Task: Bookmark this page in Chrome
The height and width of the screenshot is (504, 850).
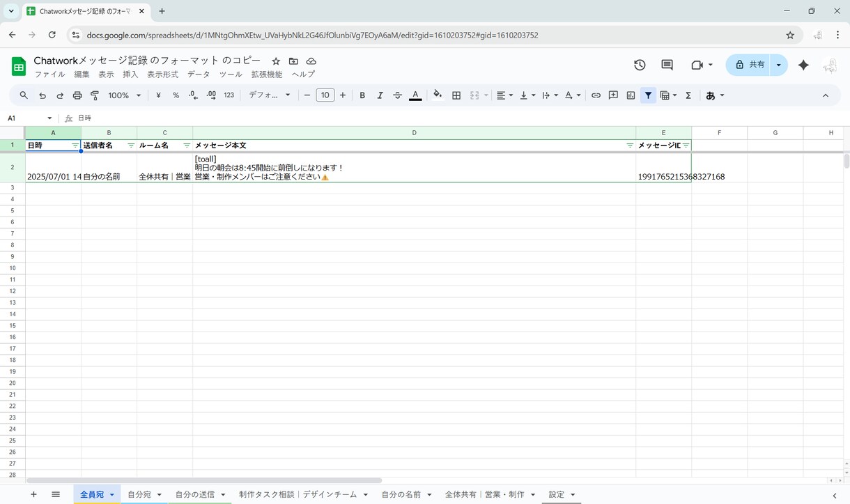Action: (790, 35)
